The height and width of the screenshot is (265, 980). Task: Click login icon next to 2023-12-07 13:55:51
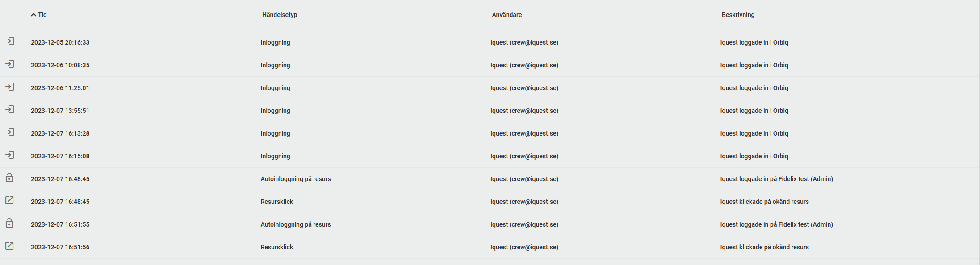[9, 110]
